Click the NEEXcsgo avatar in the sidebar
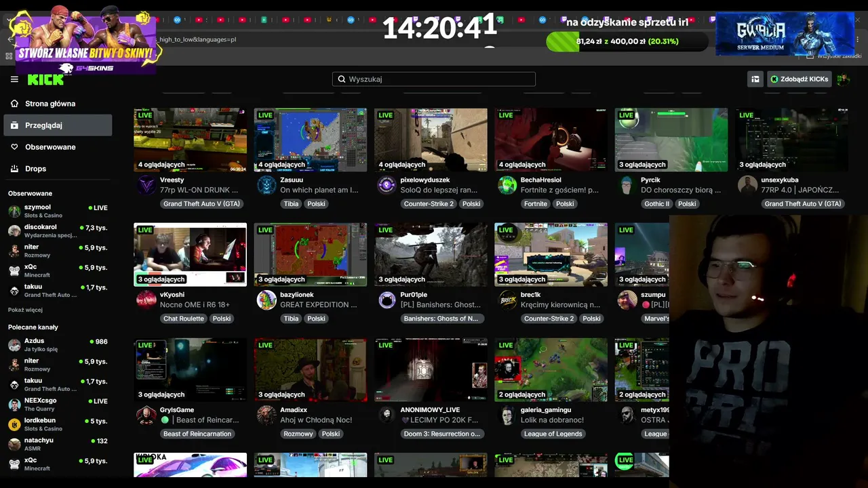This screenshot has width=868, height=488. 14,405
